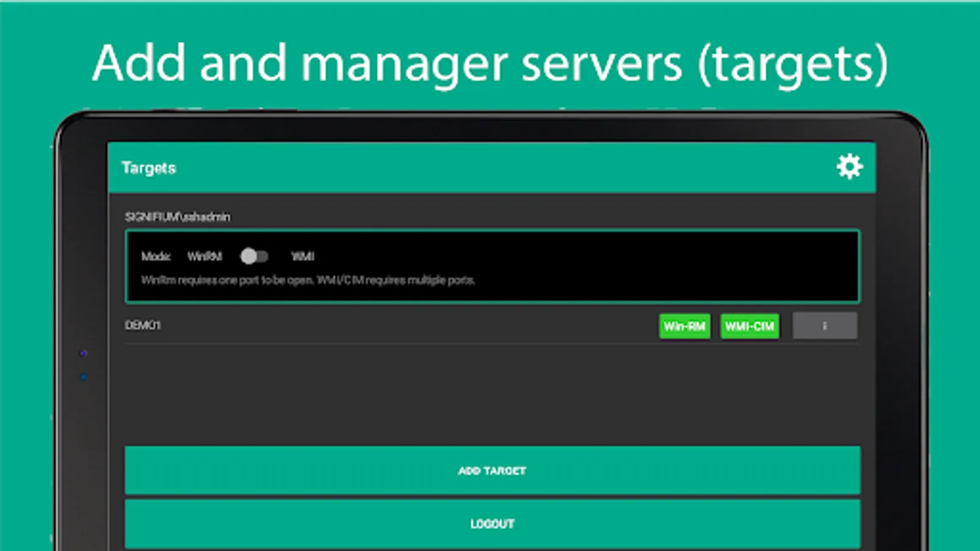
Task: Open settings via the gear icon
Action: 850,167
